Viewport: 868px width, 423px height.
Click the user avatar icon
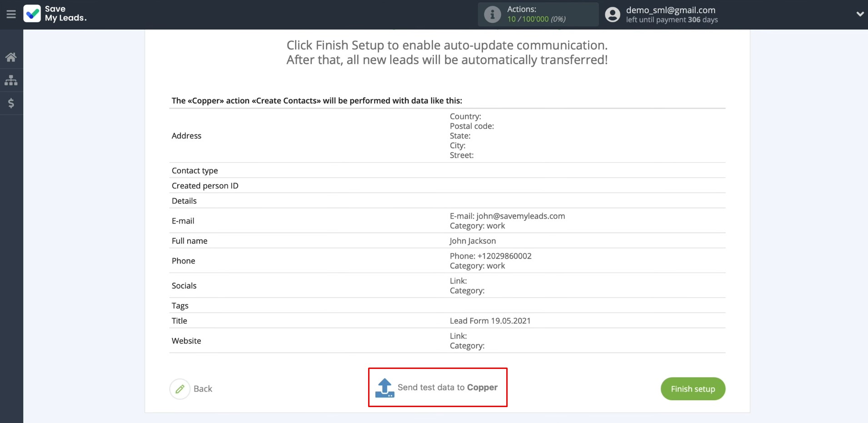pyautogui.click(x=612, y=15)
